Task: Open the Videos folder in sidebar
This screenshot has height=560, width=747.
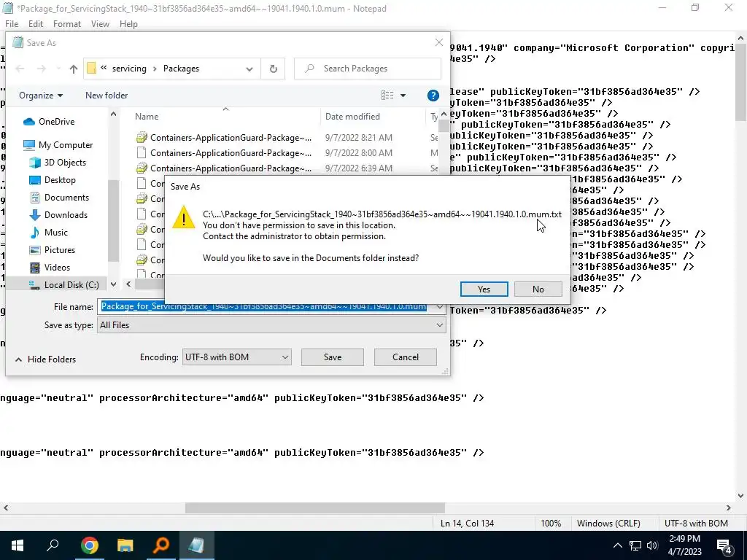Action: [50, 268]
